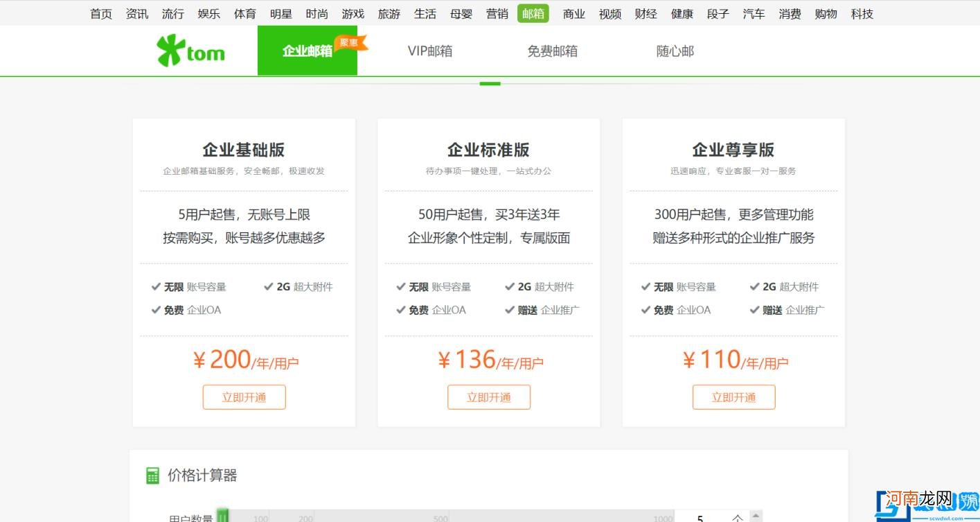The width and height of the screenshot is (980, 522).
Task: Click the calculator icon beside 价格计算器
Action: [152, 476]
